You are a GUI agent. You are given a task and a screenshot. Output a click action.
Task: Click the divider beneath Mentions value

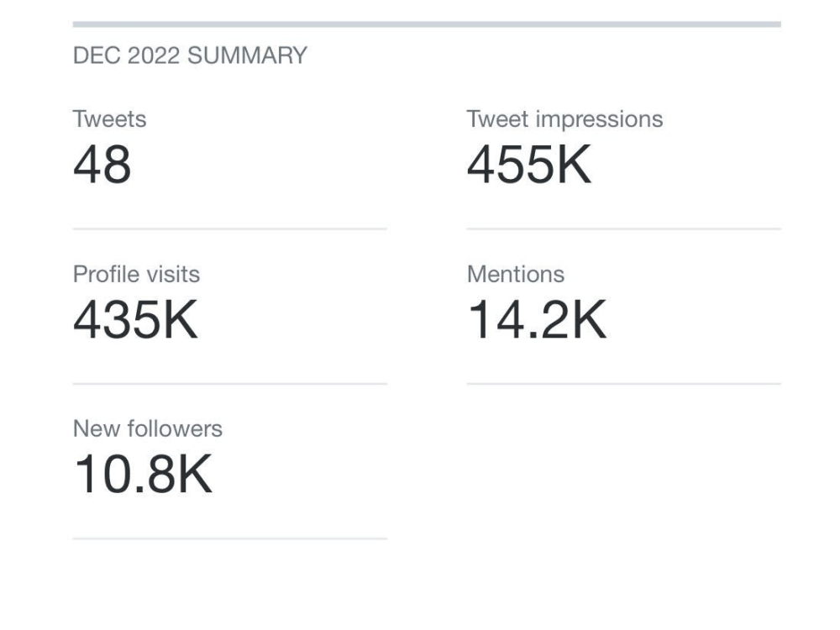tap(623, 384)
